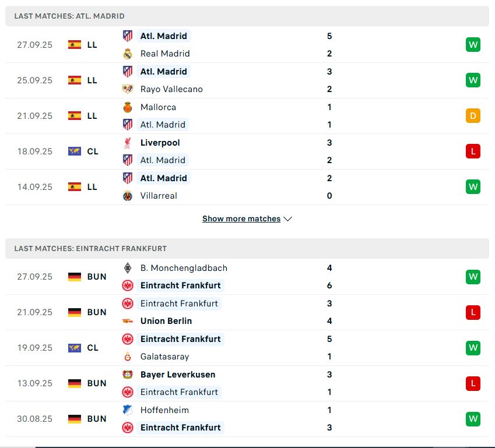Click the Liverpool club crest
Screen dimensions: 495x448
click(128, 143)
